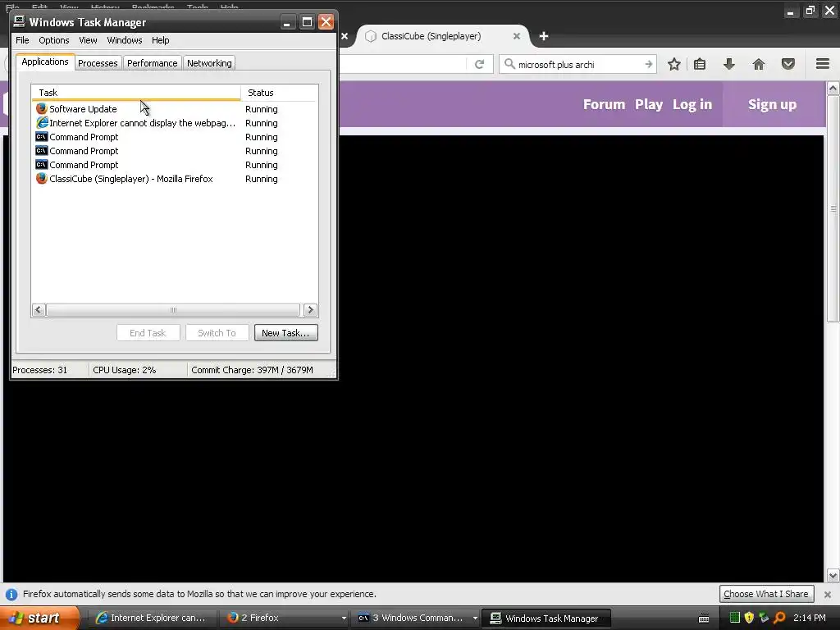This screenshot has width=840, height=630.
Task: Click the Sign up link on ClassiCube
Action: point(772,104)
